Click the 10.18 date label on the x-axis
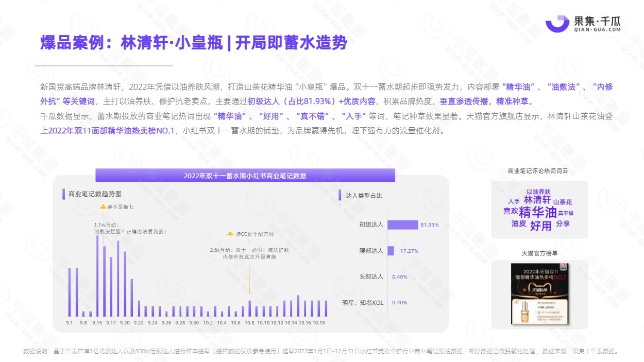This screenshot has height=362, width=644. [319, 323]
